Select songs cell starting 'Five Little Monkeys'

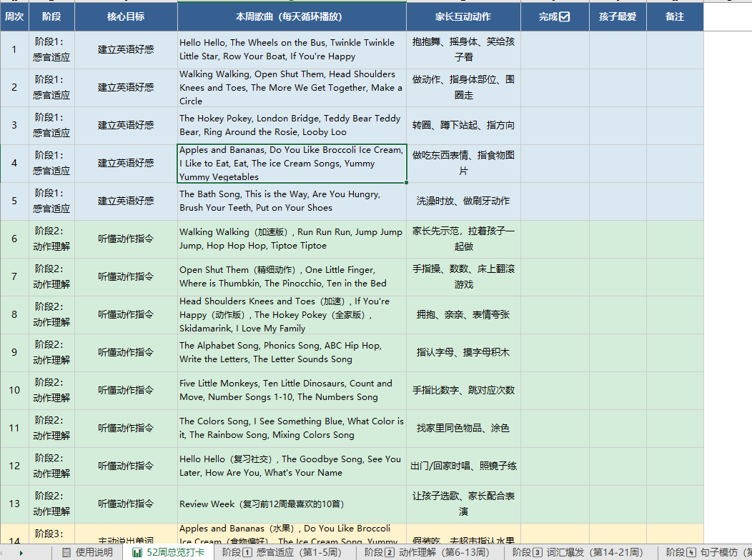pyautogui.click(x=292, y=391)
